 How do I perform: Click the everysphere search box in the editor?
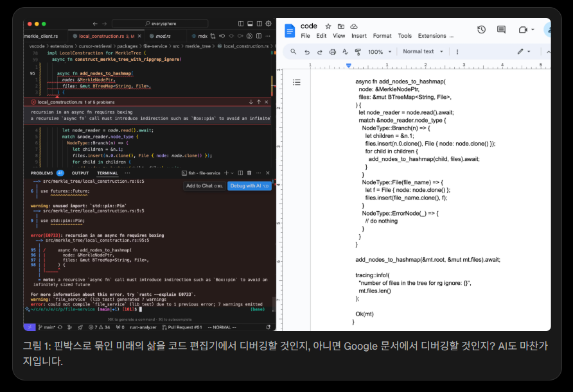tap(160, 24)
